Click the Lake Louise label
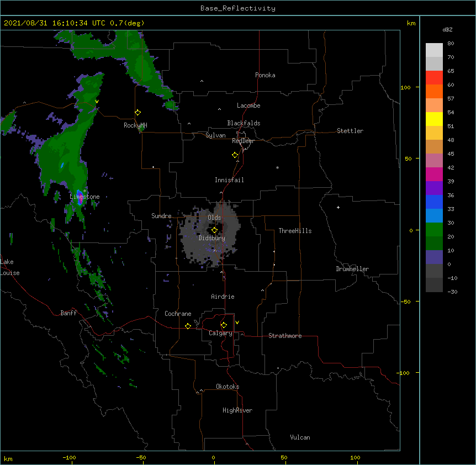The width and height of the screenshot is (476, 465). tap(10, 267)
